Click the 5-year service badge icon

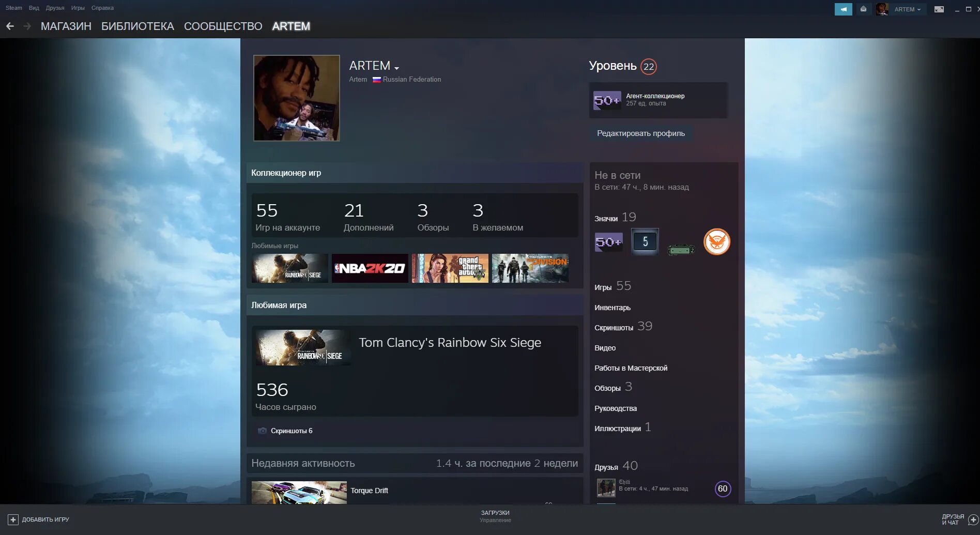coord(645,241)
